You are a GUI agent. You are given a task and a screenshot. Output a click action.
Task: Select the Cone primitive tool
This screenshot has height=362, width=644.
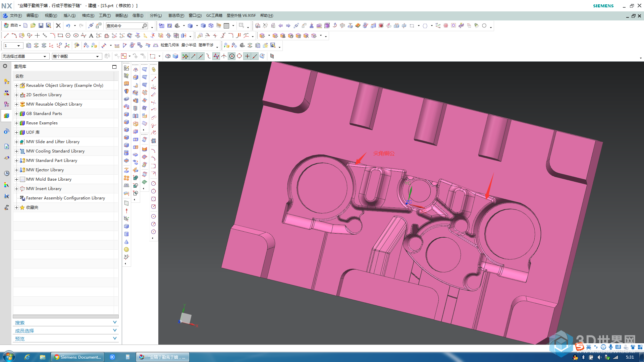(126, 242)
